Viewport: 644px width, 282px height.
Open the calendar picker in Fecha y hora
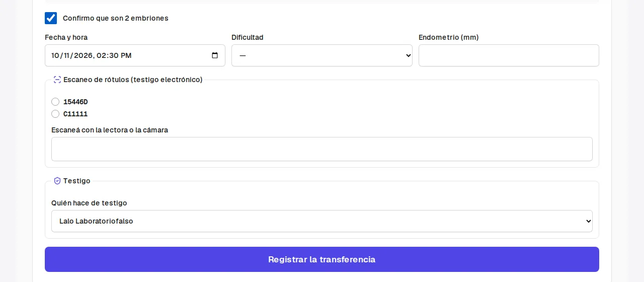(215, 55)
